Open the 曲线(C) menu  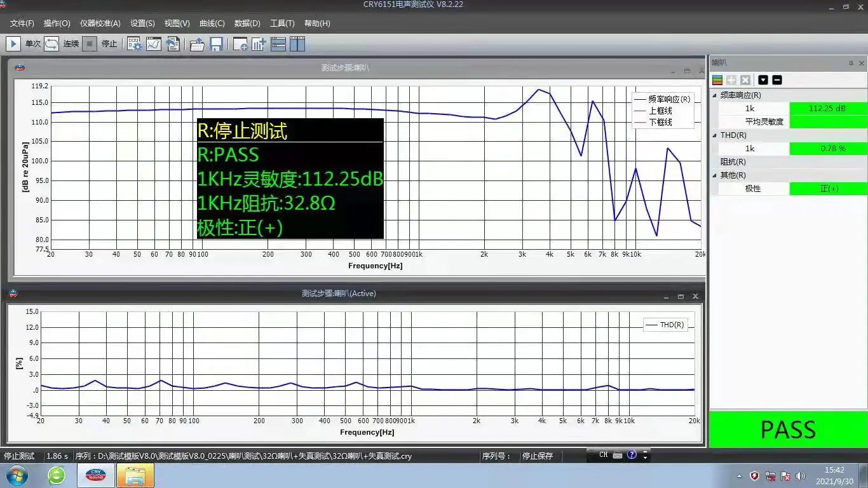(212, 24)
